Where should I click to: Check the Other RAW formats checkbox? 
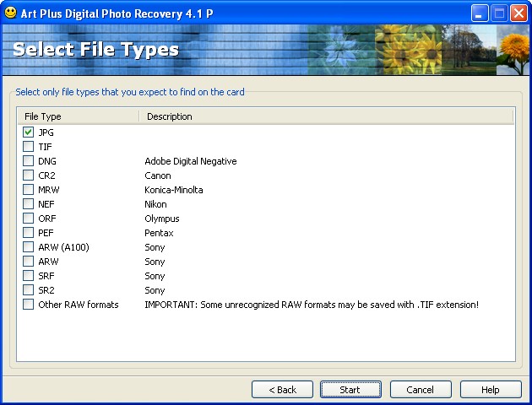pyautogui.click(x=28, y=305)
